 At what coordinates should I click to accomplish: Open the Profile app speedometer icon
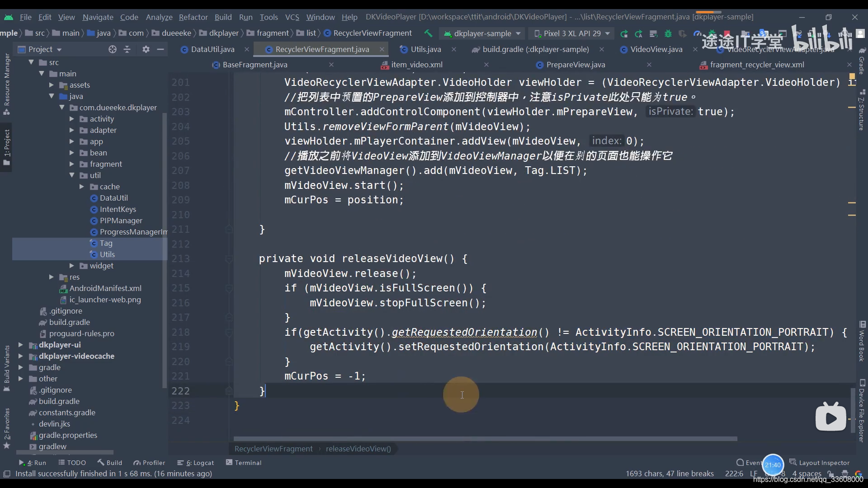click(697, 33)
